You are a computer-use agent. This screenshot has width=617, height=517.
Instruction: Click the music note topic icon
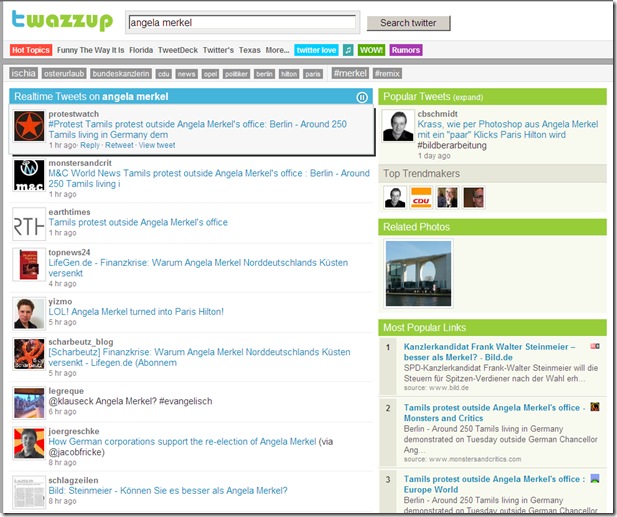[348, 50]
